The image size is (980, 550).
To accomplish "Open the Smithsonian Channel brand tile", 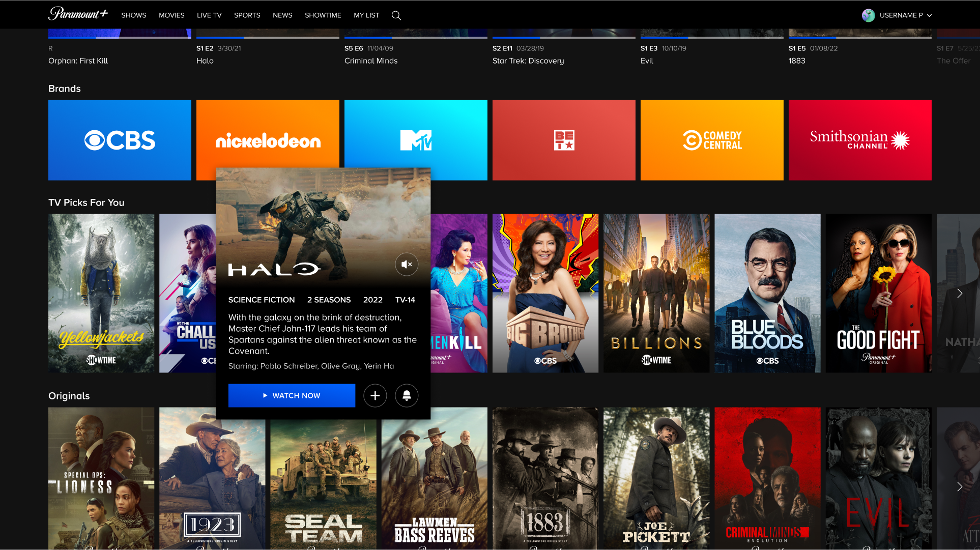I will click(860, 140).
